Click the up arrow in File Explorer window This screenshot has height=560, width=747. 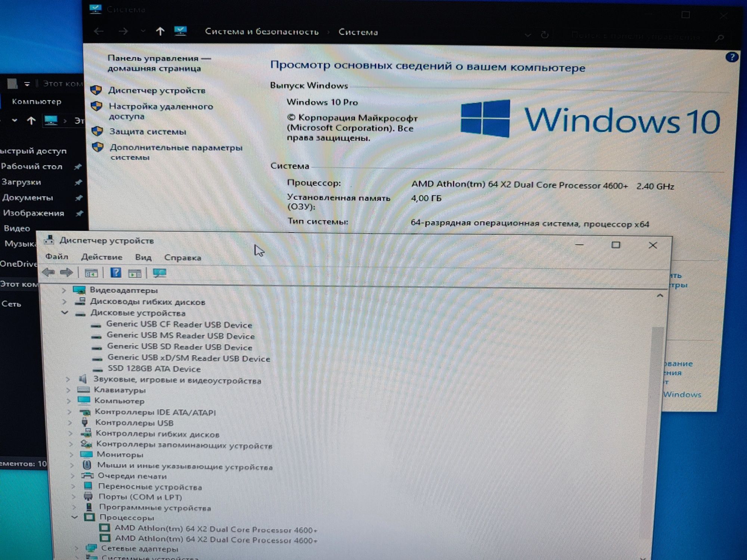pos(31,121)
